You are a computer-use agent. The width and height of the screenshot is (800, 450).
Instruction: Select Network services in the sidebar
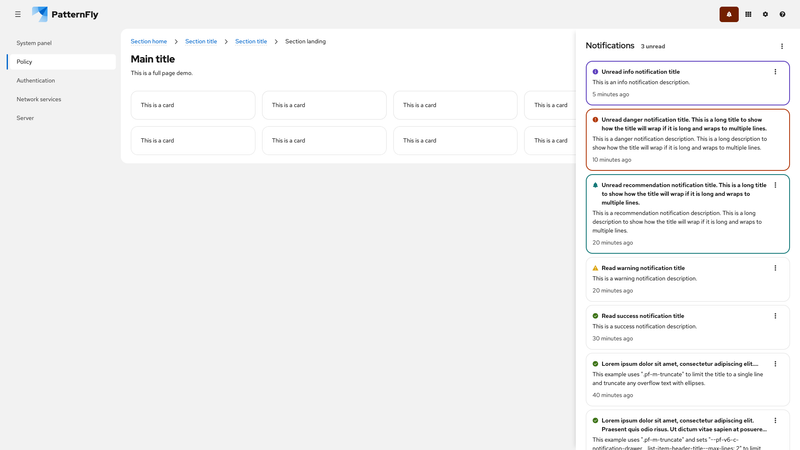pos(61,99)
